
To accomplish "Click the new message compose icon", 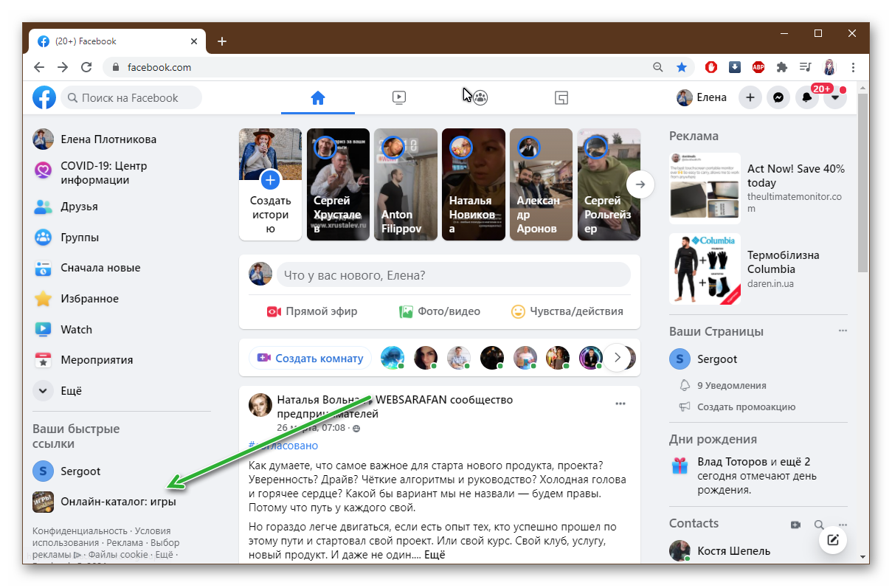I will (x=833, y=540).
